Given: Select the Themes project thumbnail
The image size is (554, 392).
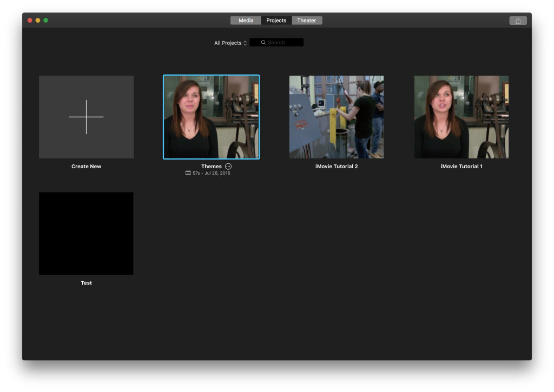Looking at the screenshot, I should (212, 117).
